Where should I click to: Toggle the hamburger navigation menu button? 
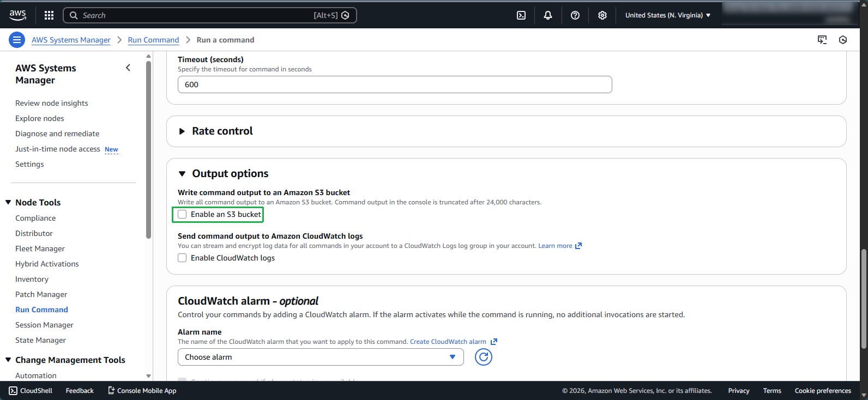point(17,40)
